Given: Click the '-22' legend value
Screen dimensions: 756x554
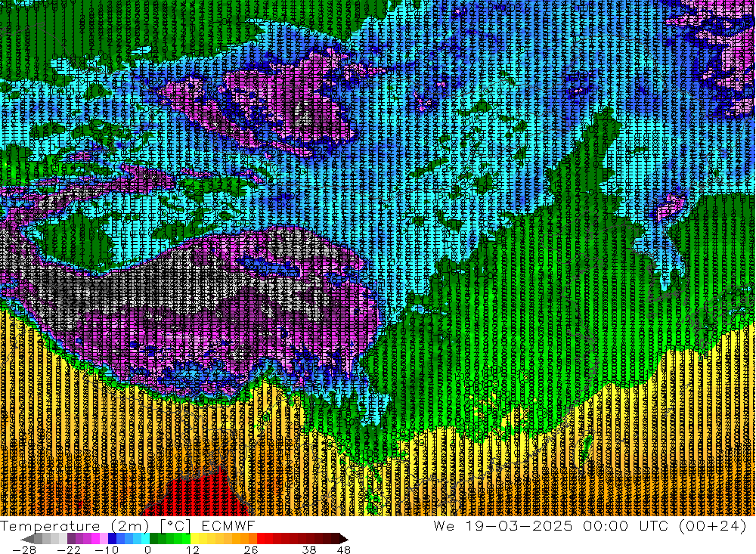Looking at the screenshot, I should pos(69,550).
